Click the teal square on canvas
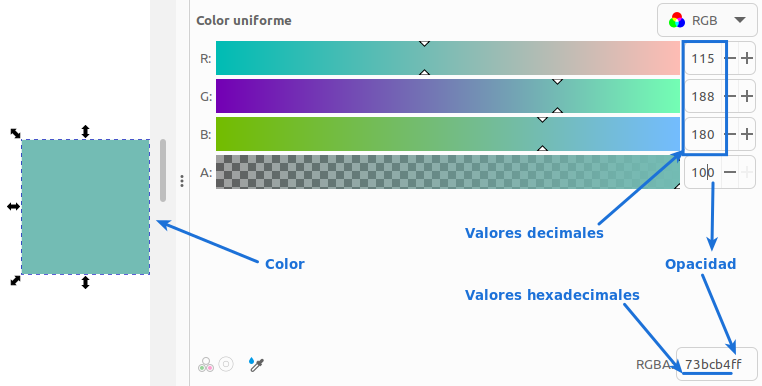 (86, 207)
